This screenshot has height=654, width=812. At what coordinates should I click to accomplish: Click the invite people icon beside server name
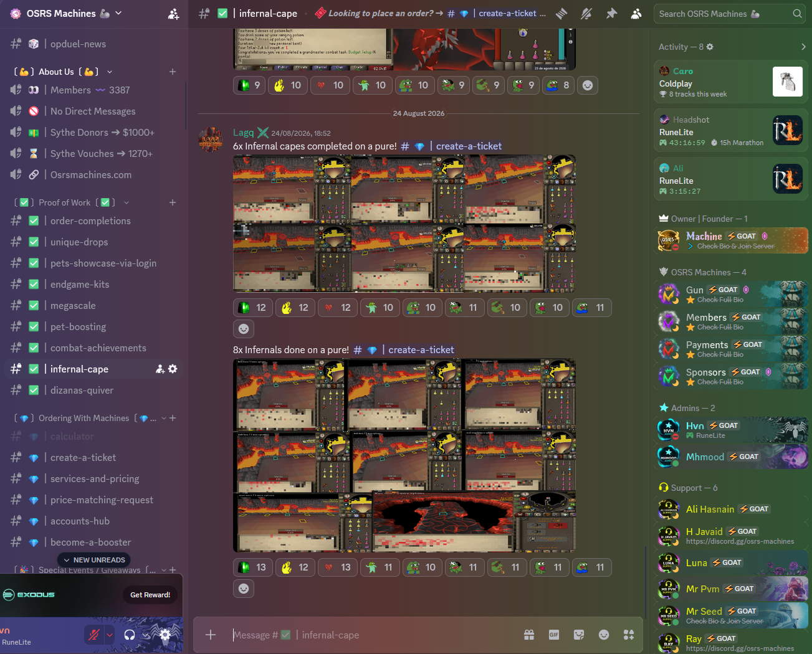point(173,14)
